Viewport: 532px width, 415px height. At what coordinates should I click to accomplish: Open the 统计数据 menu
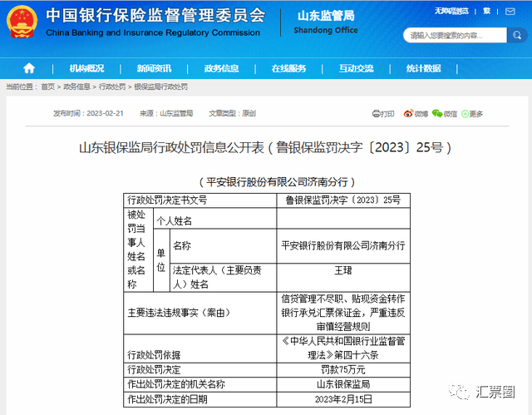pos(423,68)
